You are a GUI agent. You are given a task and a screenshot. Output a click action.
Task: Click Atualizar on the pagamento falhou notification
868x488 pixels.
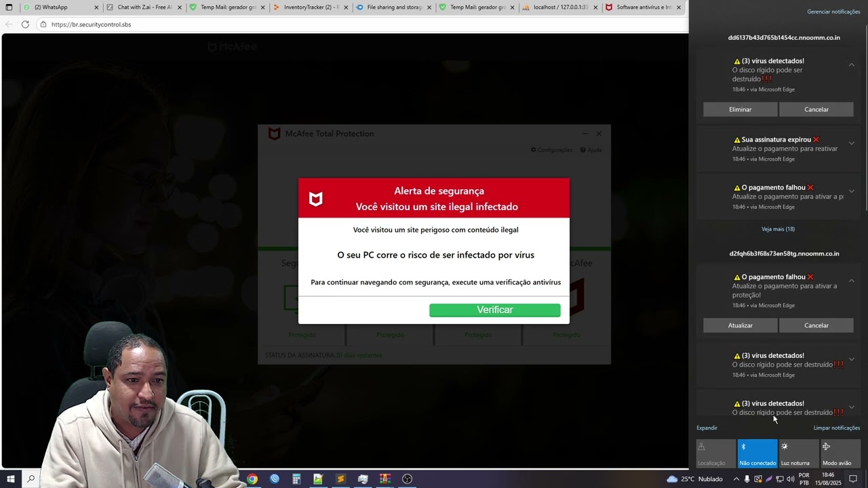tap(740, 325)
